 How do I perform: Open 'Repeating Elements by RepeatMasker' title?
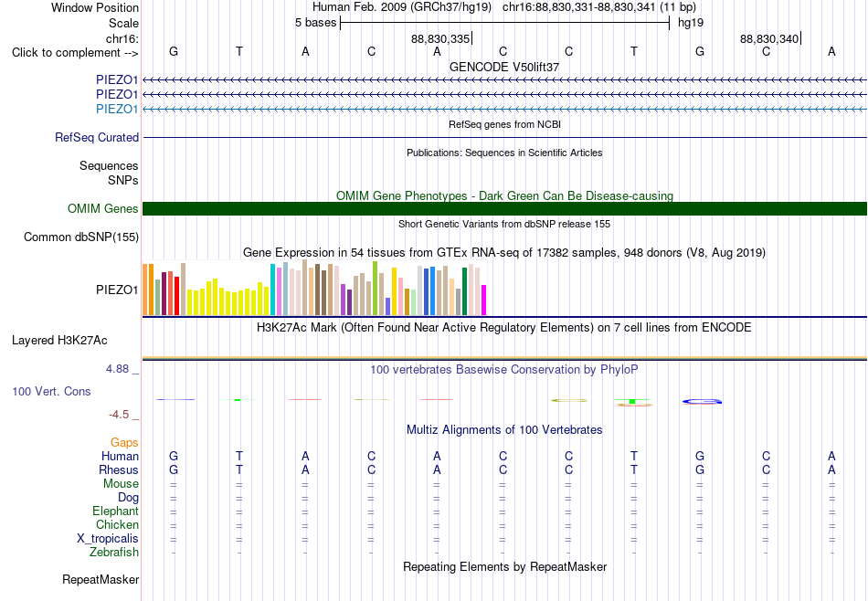(504, 566)
